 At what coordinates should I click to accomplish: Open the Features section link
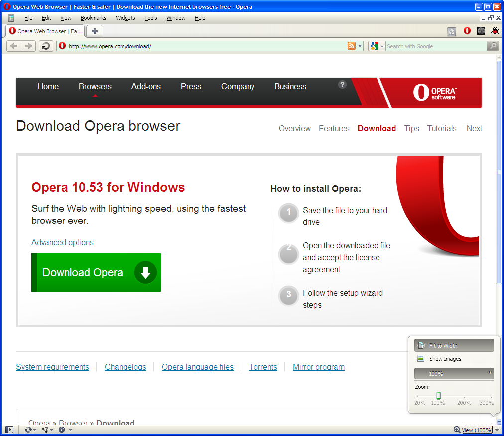pos(334,128)
